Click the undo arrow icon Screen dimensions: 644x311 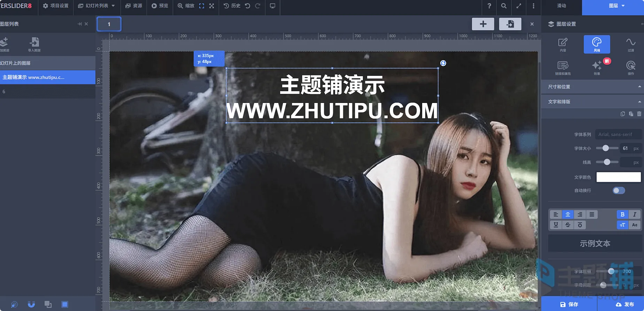(248, 6)
